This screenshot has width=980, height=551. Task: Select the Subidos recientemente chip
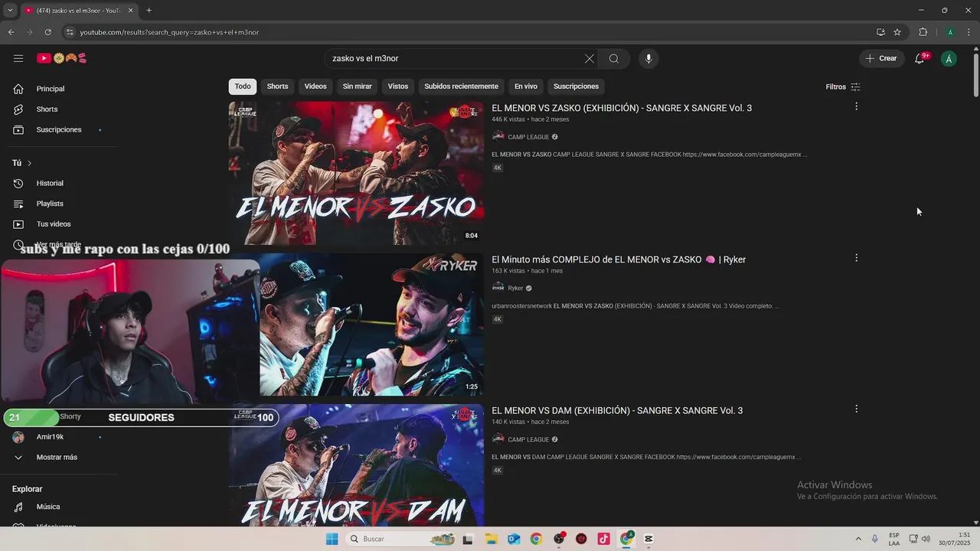coord(461,86)
